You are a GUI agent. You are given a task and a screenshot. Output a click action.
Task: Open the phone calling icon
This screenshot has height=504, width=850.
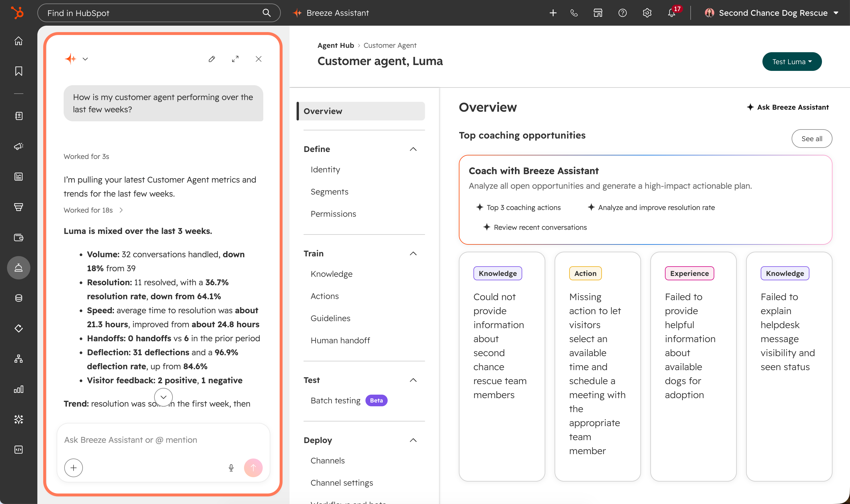tap(574, 13)
